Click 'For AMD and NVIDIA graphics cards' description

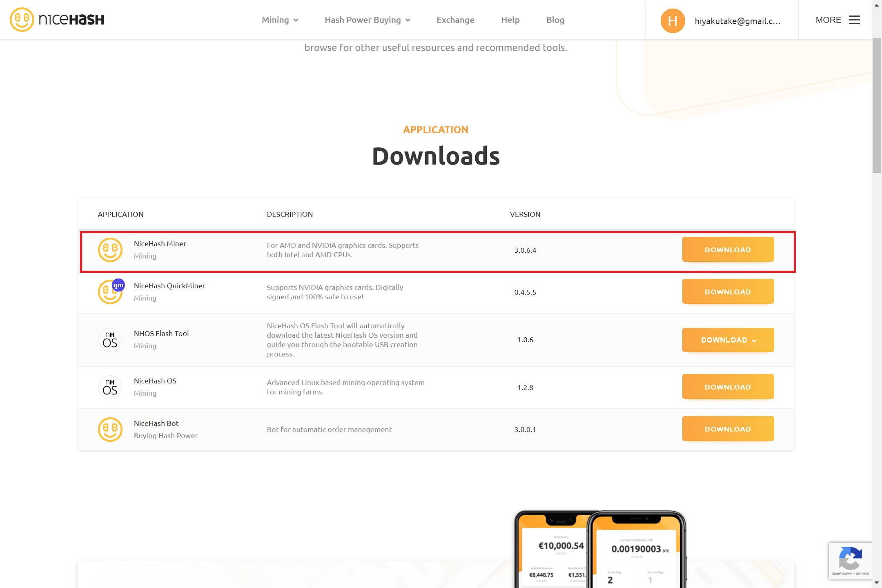(x=343, y=250)
